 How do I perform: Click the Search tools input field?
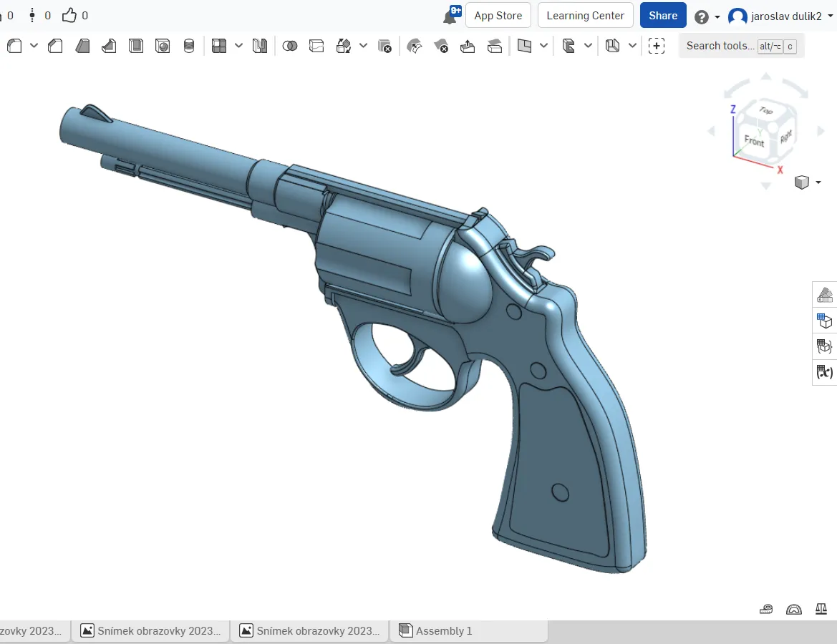tap(720, 45)
